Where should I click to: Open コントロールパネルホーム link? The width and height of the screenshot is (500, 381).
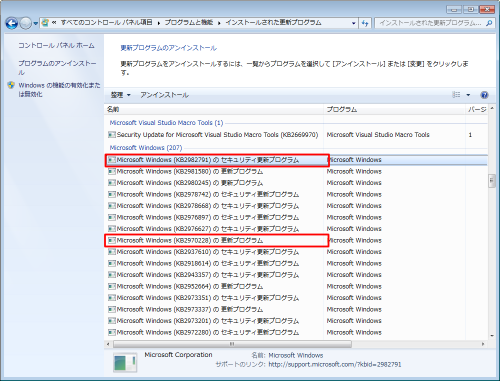coord(56,45)
